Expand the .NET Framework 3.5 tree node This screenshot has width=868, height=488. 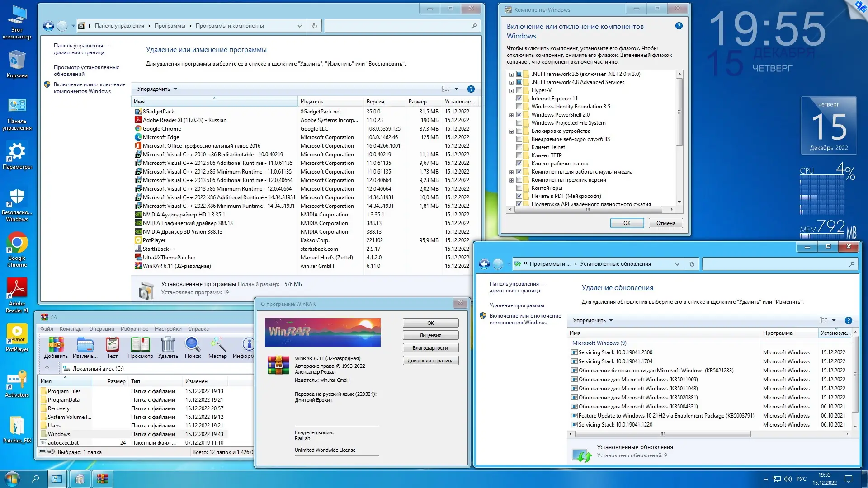coord(511,74)
